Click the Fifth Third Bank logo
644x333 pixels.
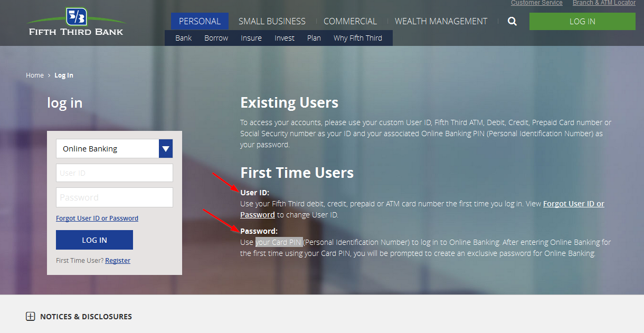tap(76, 22)
